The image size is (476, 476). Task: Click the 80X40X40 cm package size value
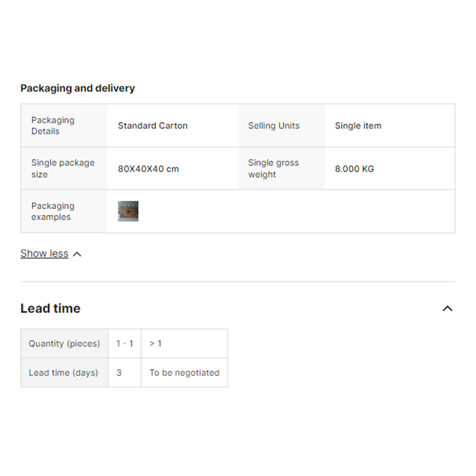pyautogui.click(x=148, y=169)
